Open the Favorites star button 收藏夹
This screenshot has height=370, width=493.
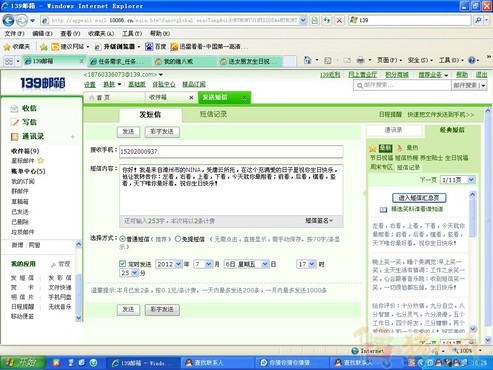click(x=17, y=47)
